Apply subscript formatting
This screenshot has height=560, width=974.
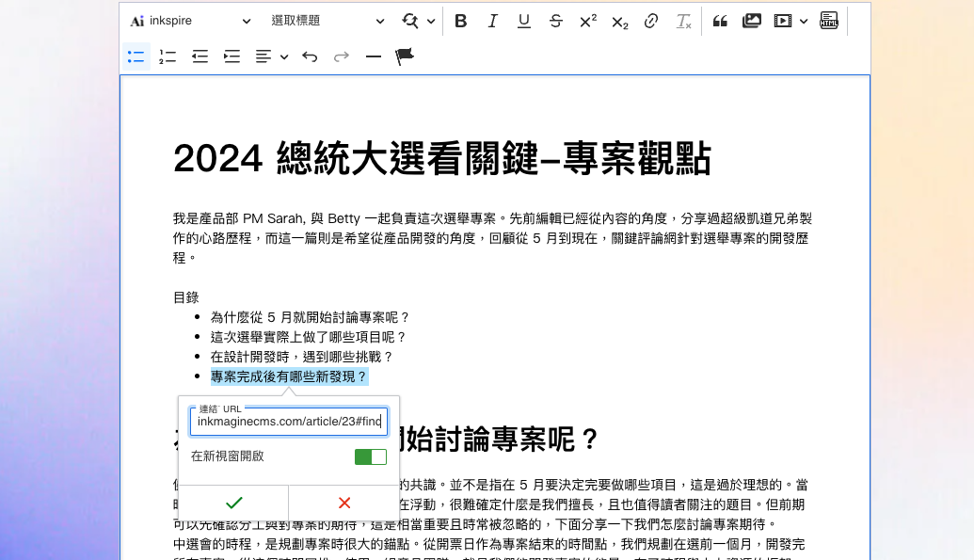click(x=619, y=21)
